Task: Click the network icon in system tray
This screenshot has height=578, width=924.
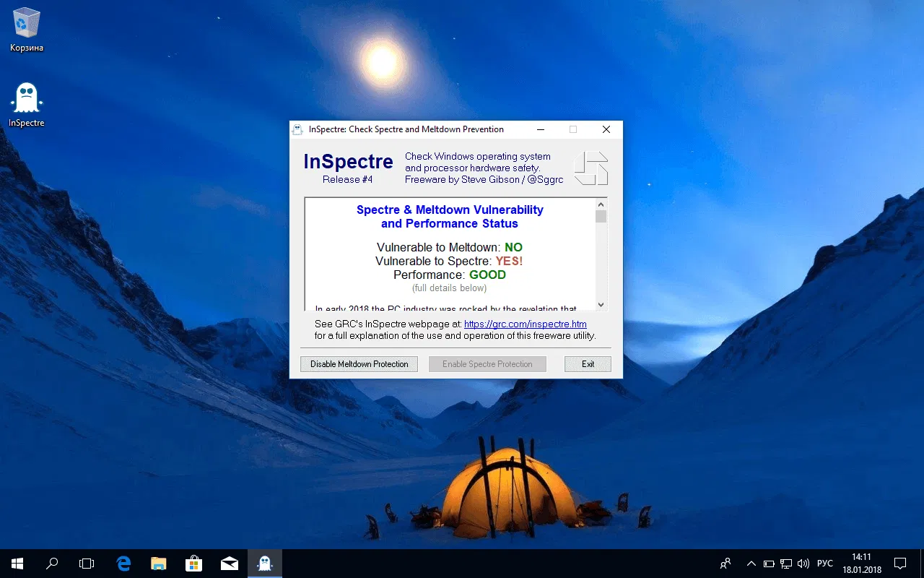Action: tap(786, 564)
